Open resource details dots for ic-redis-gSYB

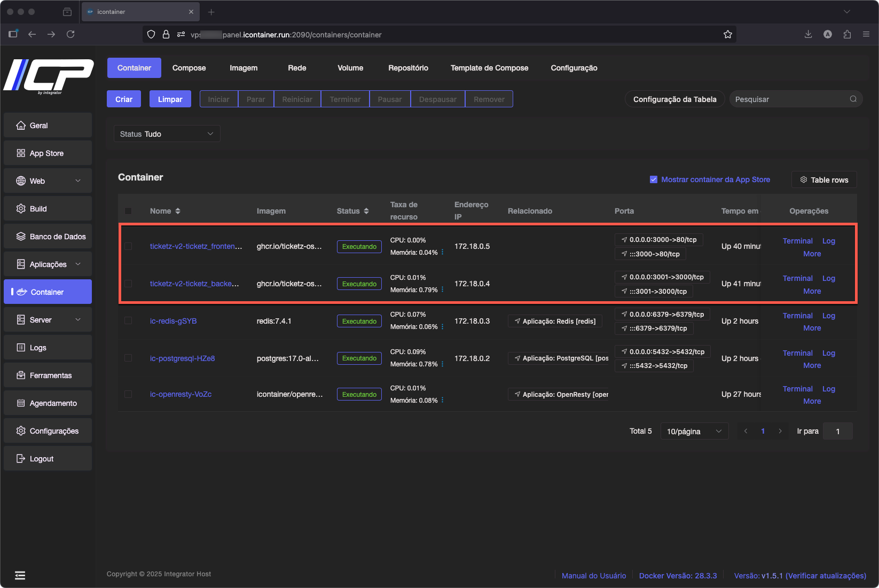(x=442, y=326)
